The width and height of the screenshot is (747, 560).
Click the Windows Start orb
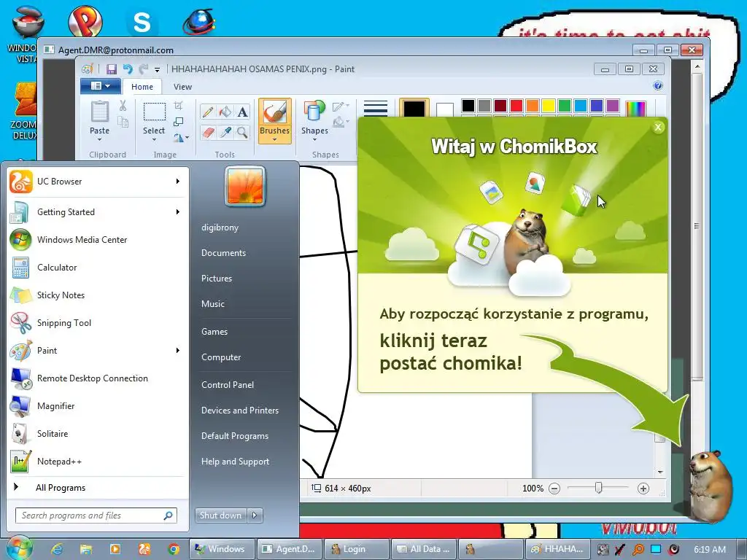pyautogui.click(x=18, y=548)
